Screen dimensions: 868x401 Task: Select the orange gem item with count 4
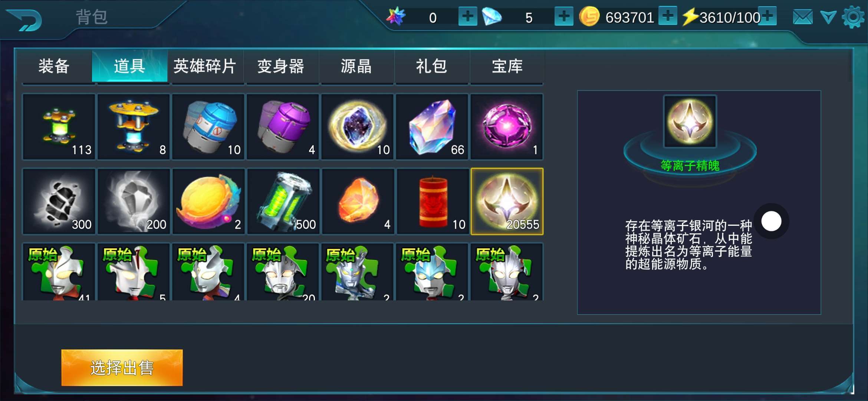click(358, 201)
